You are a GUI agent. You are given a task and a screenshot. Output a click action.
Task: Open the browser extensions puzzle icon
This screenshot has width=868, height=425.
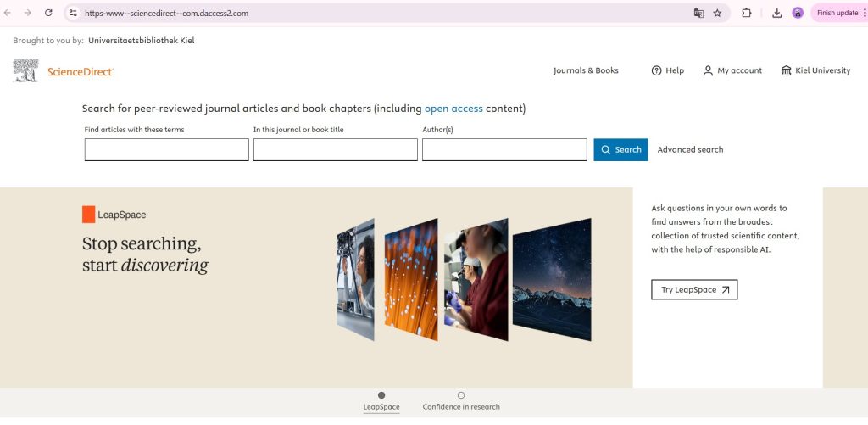[747, 13]
